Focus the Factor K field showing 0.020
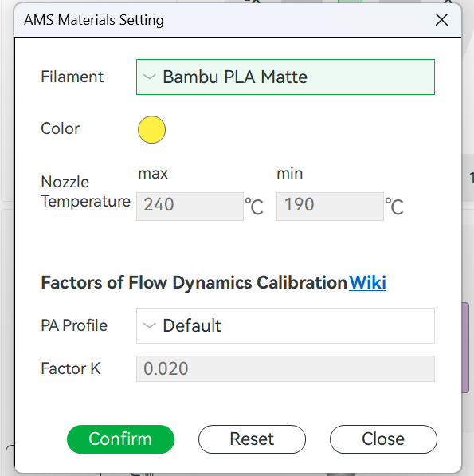 tap(285, 368)
